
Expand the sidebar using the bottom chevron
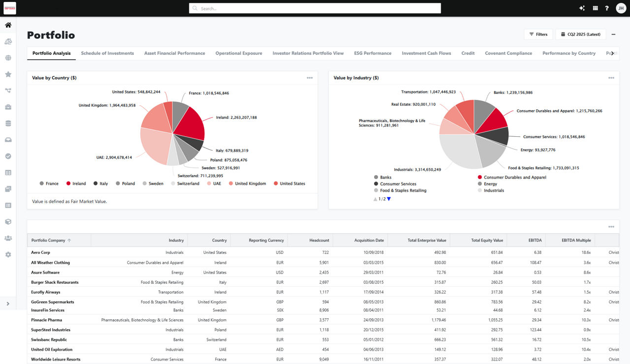(8, 303)
